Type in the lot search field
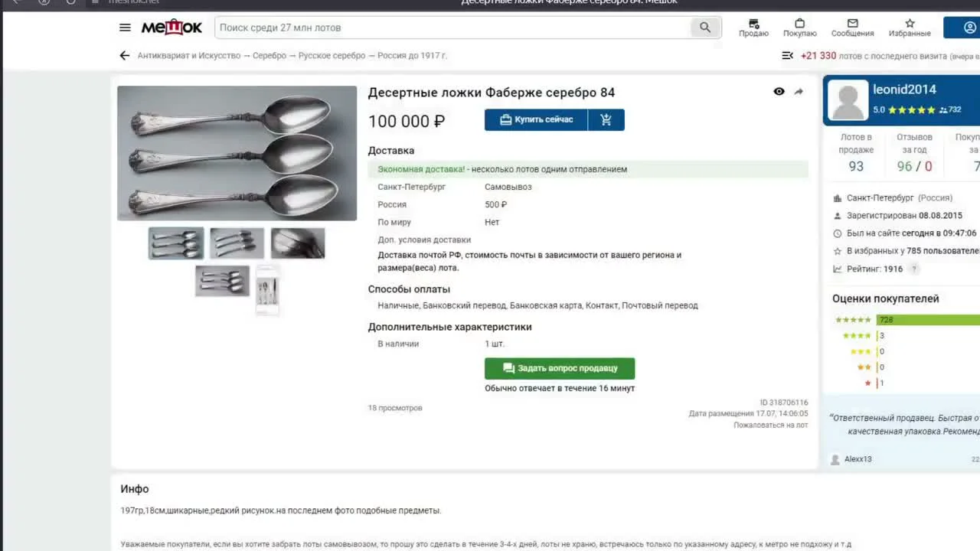Viewport: 980px width, 551px height. click(452, 28)
